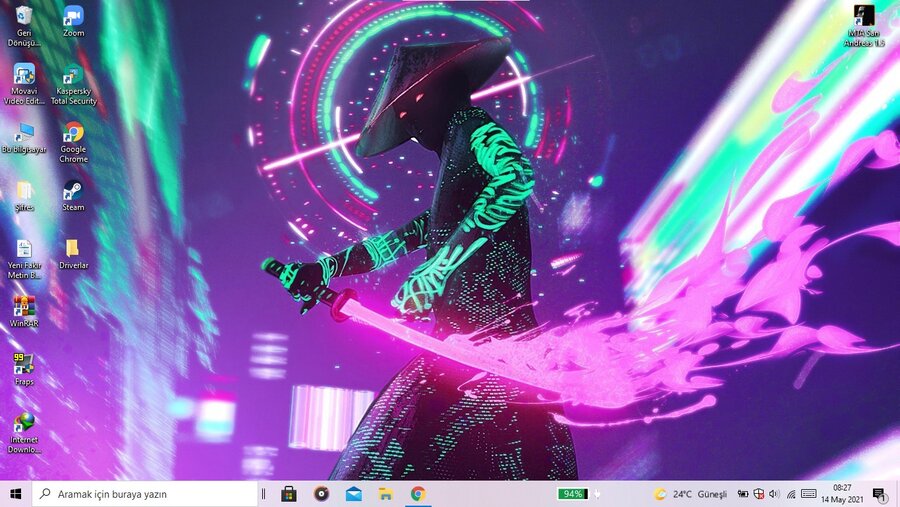Open the 24°C Güneşli weather widget
This screenshot has width=900, height=507.
tap(690, 494)
